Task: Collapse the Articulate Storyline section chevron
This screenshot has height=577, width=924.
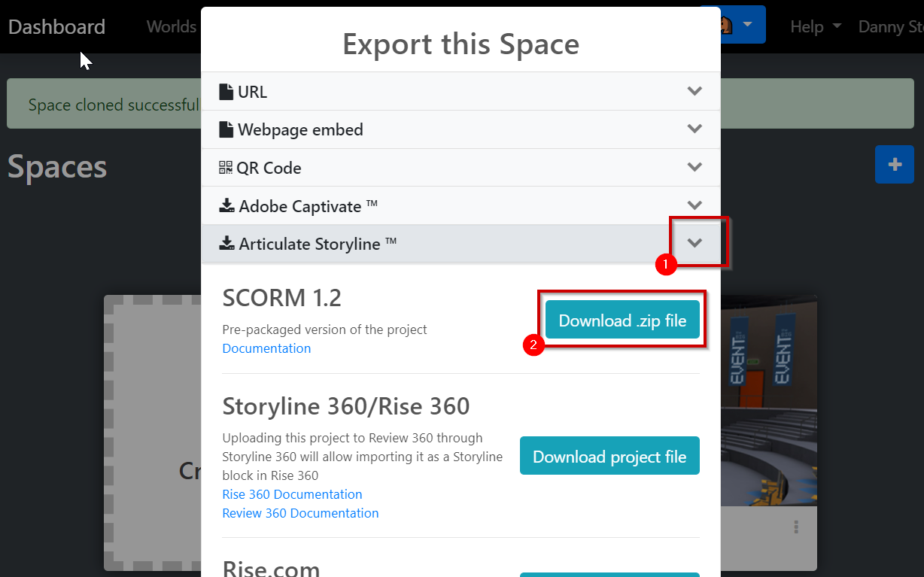Action: click(x=695, y=243)
